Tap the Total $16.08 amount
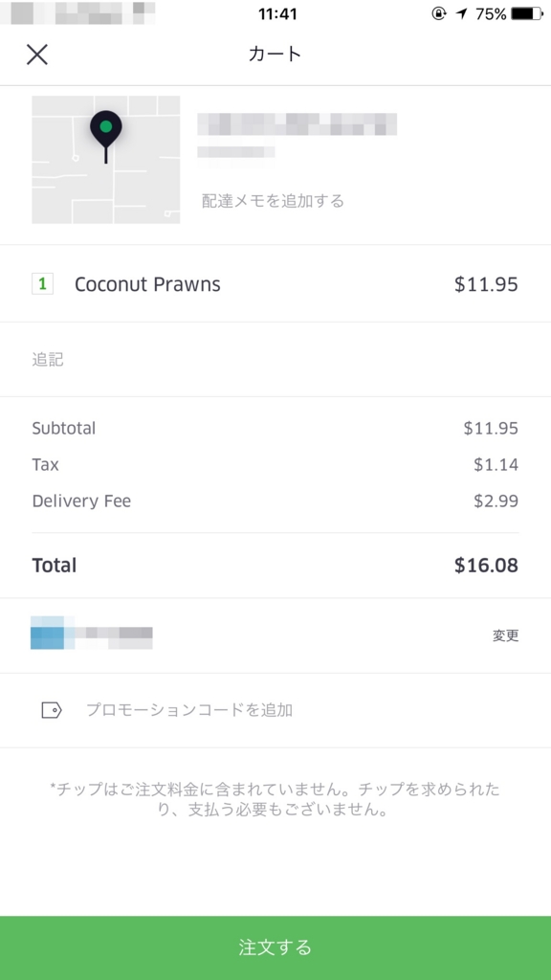Viewport: 551px width, 980px height. click(486, 565)
